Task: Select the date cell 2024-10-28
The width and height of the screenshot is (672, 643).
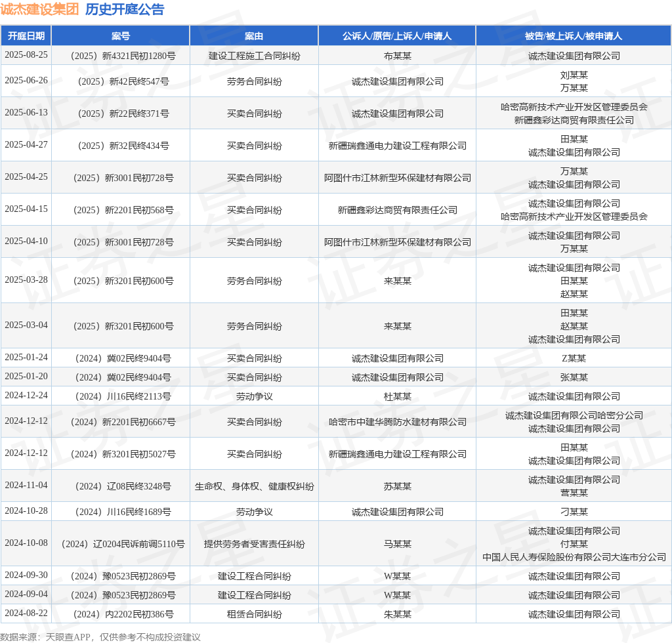Action: point(26,511)
